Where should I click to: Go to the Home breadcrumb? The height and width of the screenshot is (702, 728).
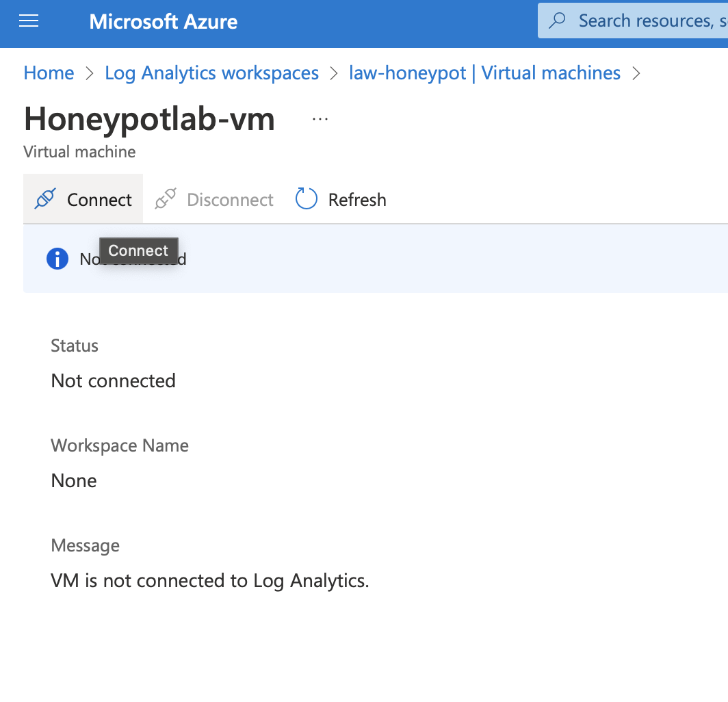[49, 73]
